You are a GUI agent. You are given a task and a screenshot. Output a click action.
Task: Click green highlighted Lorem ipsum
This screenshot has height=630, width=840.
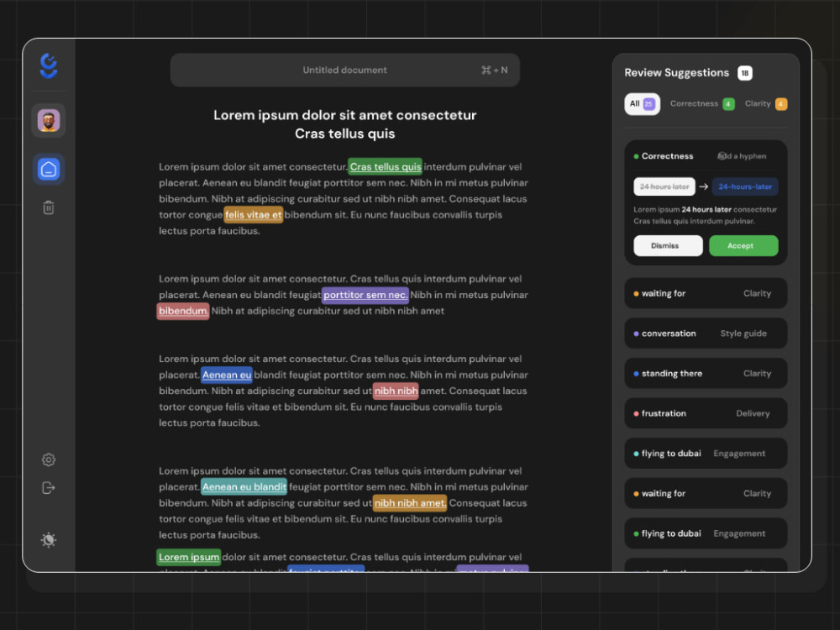188,557
